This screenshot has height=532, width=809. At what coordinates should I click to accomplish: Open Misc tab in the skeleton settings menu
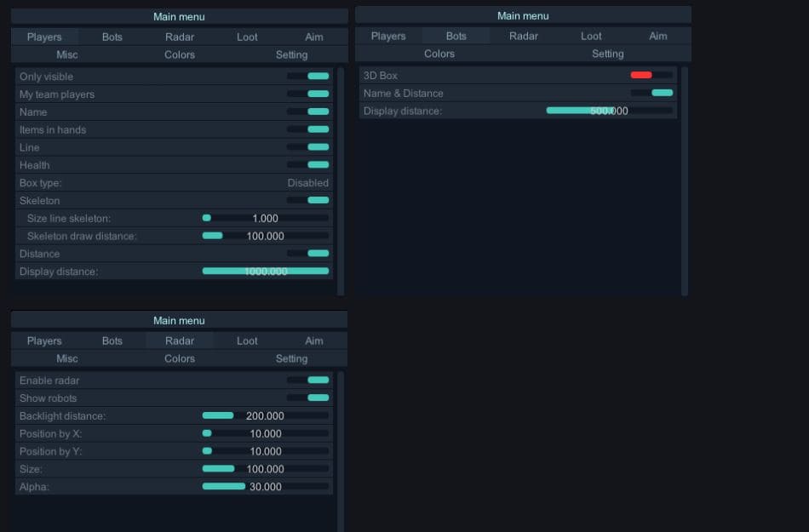click(x=66, y=54)
